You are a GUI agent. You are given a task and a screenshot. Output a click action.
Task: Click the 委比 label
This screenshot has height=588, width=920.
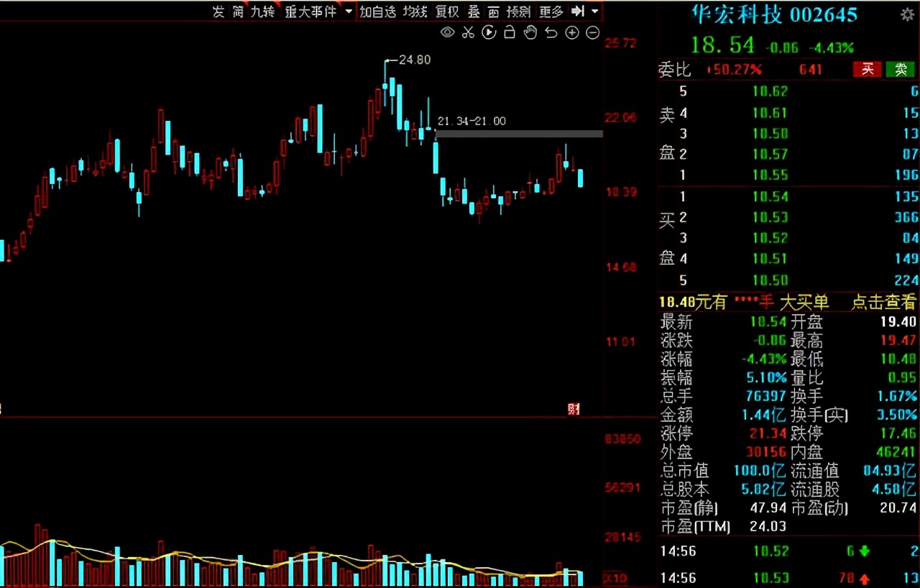click(x=675, y=69)
